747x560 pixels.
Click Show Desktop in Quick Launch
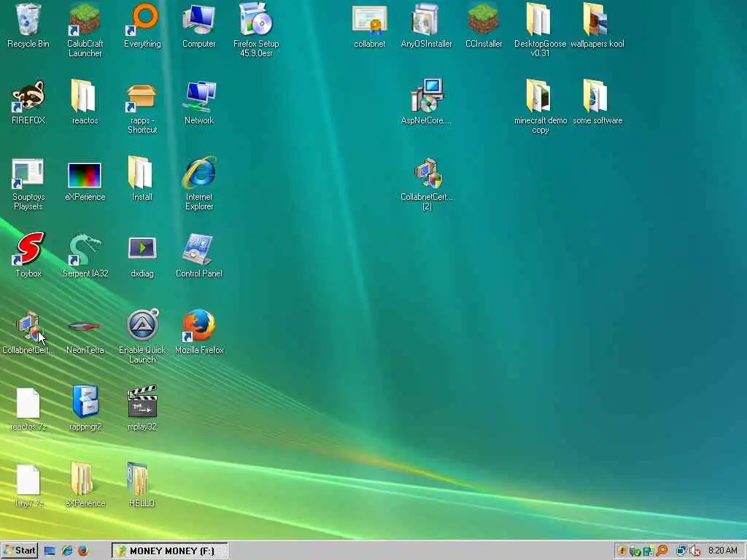coord(50,551)
